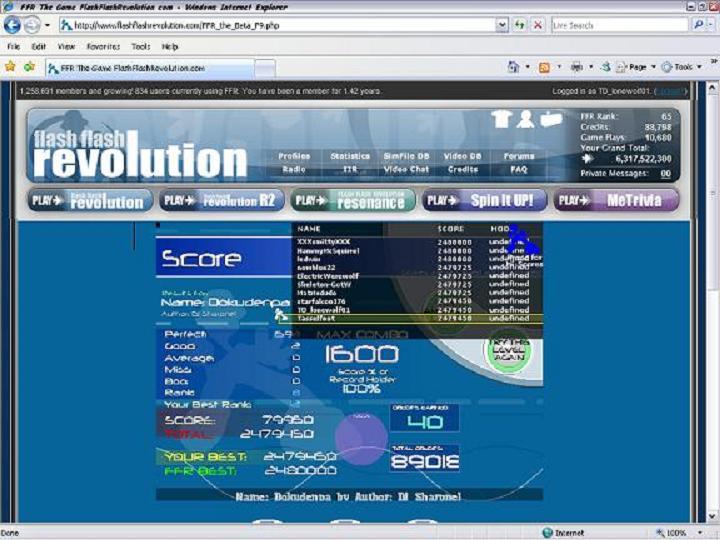Click page scrollbar up arrow
Image resolution: width=720 pixels, height=540 pixels.
712,87
